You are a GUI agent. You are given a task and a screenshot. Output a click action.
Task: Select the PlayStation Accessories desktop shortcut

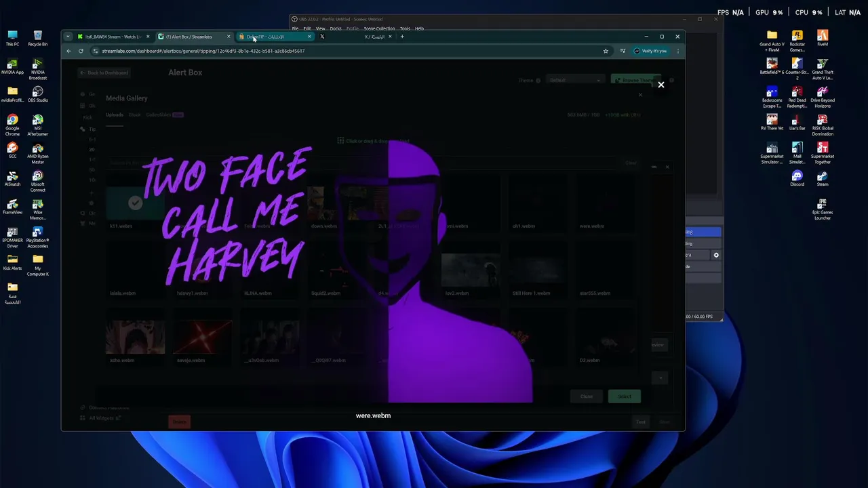(x=38, y=237)
